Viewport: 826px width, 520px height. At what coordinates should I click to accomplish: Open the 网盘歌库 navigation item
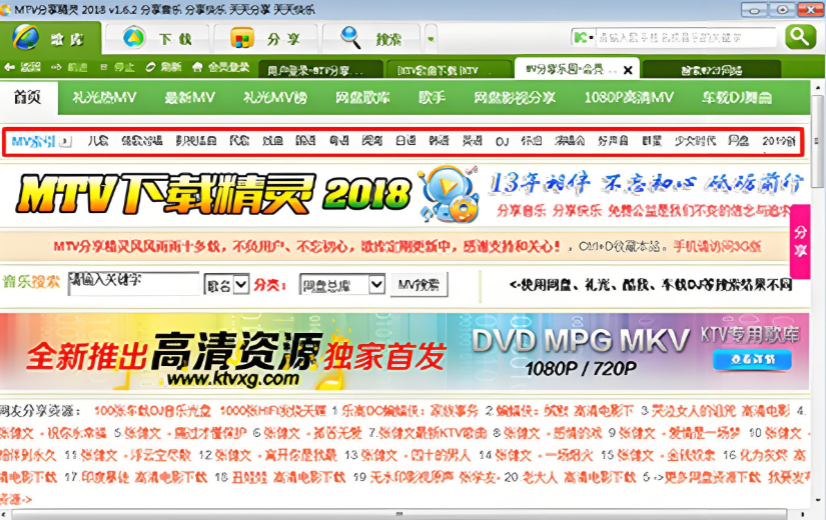362,97
